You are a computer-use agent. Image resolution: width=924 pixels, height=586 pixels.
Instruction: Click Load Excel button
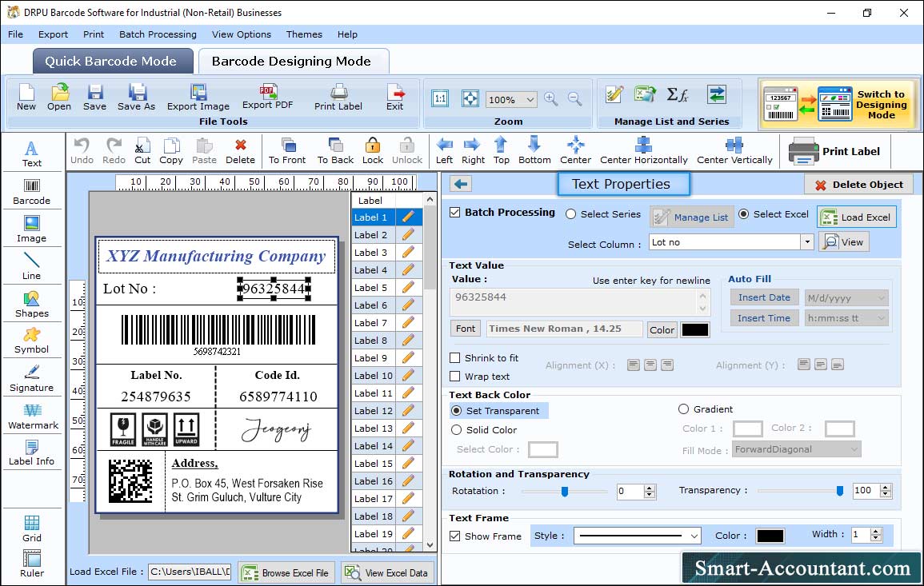pyautogui.click(x=857, y=217)
